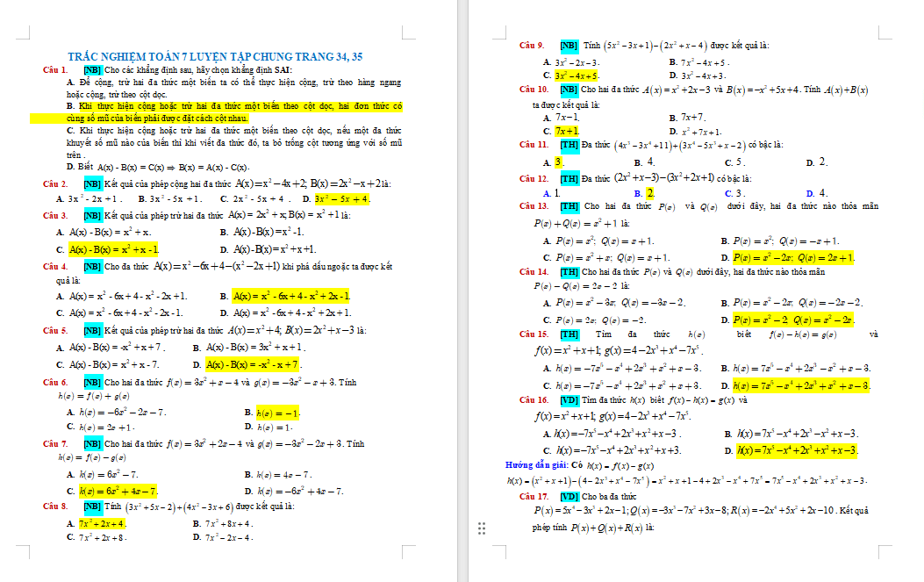Select the 'Câu 16.' question label

point(534,399)
